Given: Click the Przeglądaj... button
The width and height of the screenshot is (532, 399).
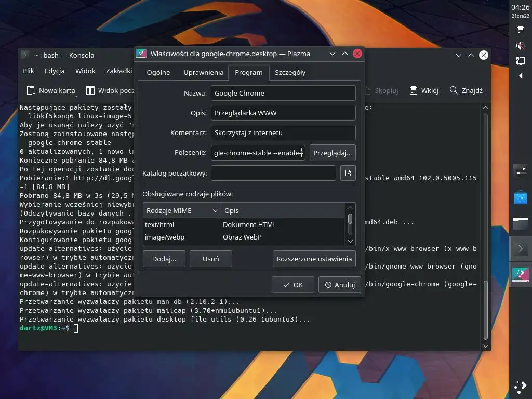Looking at the screenshot, I should click(x=332, y=153).
